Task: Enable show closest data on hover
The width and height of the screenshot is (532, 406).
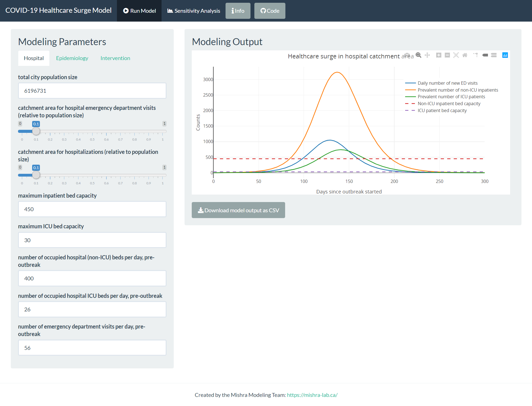Action: pyautogui.click(x=485, y=55)
